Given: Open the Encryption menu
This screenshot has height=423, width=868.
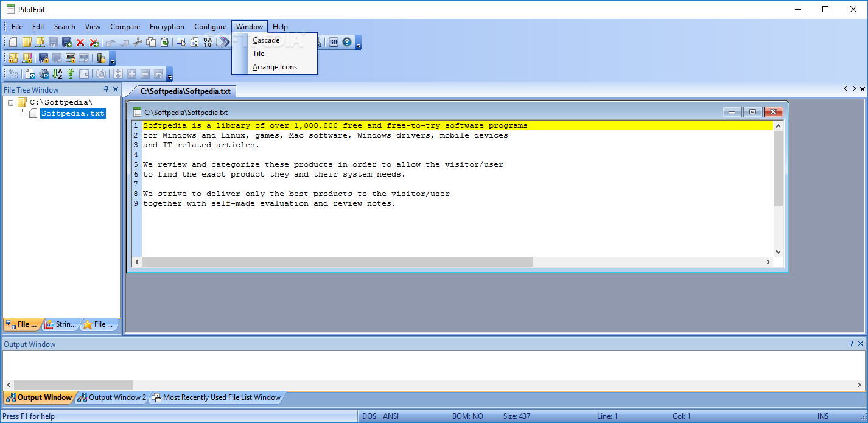Looking at the screenshot, I should [x=167, y=27].
